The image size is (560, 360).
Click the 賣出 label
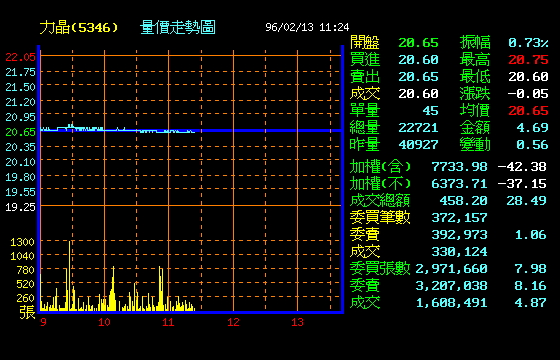pyautogui.click(x=365, y=77)
